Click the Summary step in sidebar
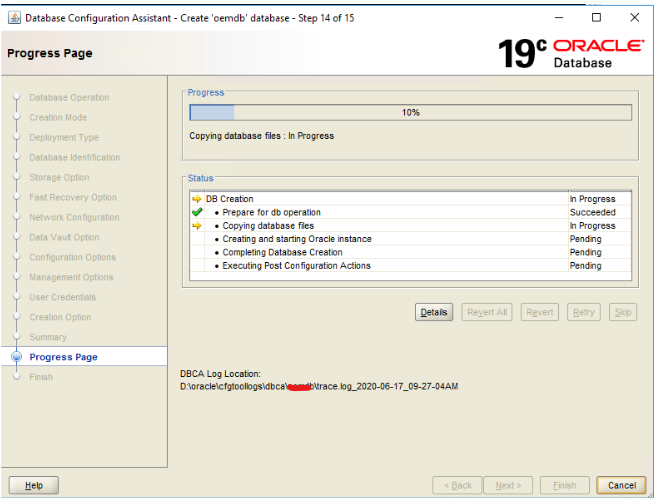 [48, 337]
